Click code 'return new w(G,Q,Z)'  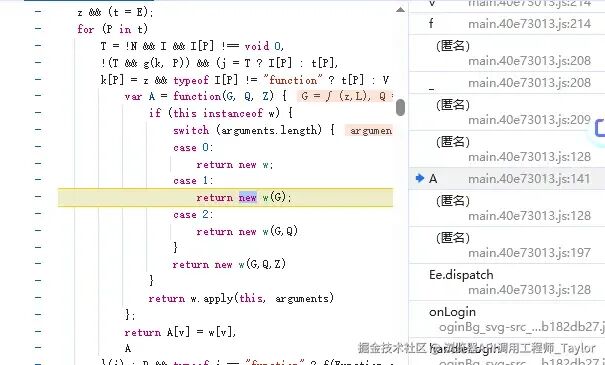click(x=229, y=264)
